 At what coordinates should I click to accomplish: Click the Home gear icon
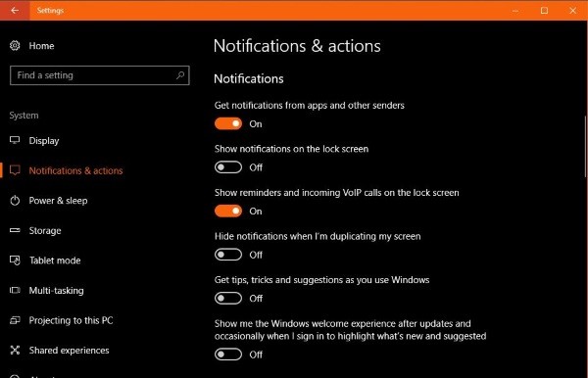click(x=15, y=46)
